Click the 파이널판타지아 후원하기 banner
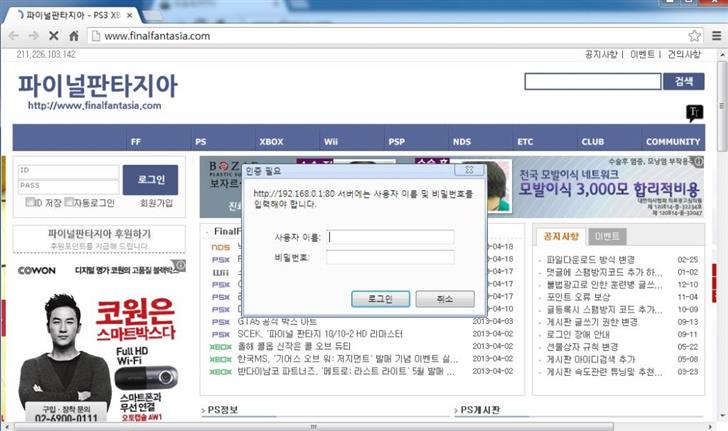This screenshot has width=728, height=431. point(99,239)
